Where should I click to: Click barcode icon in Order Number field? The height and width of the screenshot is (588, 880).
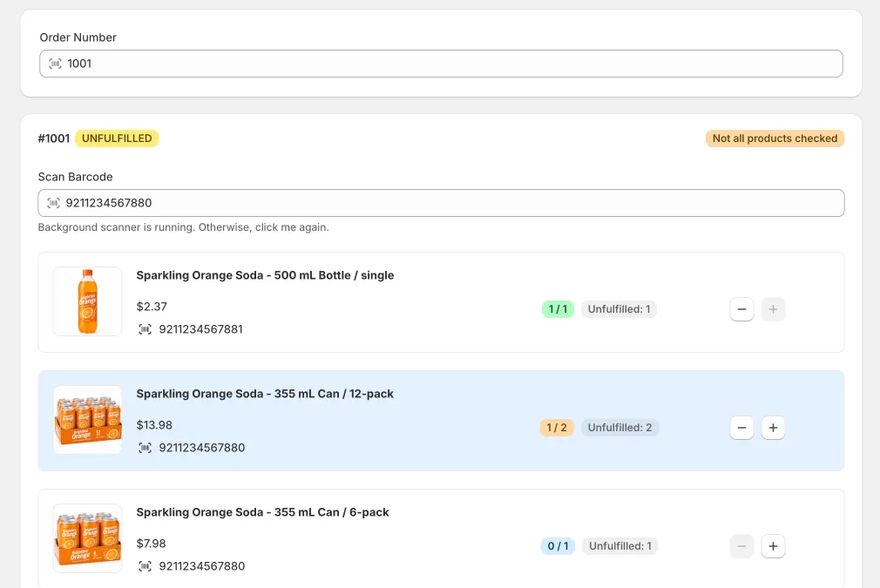point(55,64)
